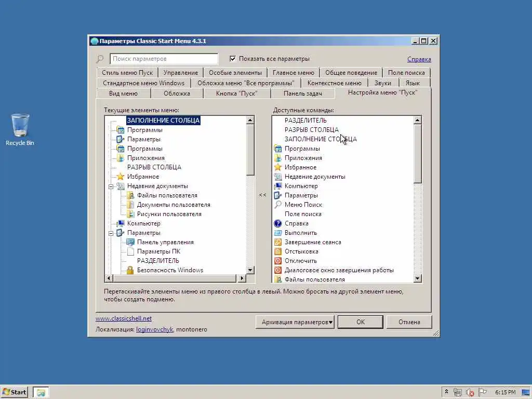
Task: Confirm settings with the OK button
Action: tap(361, 322)
